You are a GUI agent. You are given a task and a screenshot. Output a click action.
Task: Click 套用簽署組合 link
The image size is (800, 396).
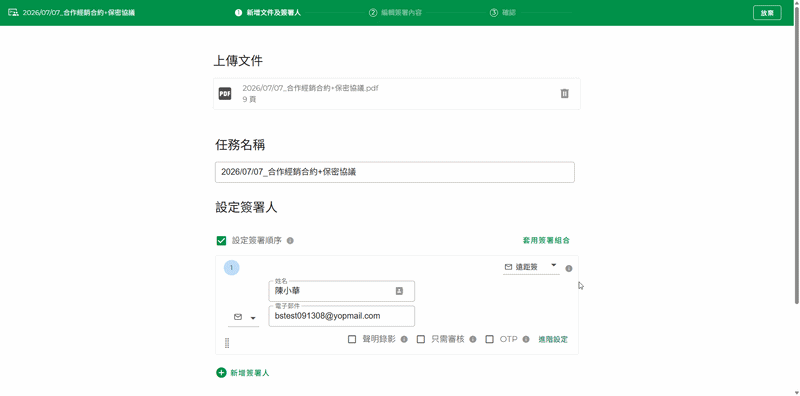coord(546,240)
